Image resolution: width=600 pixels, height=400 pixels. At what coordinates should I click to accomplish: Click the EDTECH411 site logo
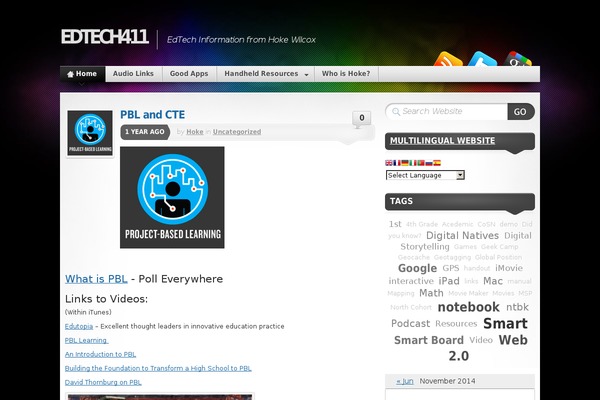point(104,37)
